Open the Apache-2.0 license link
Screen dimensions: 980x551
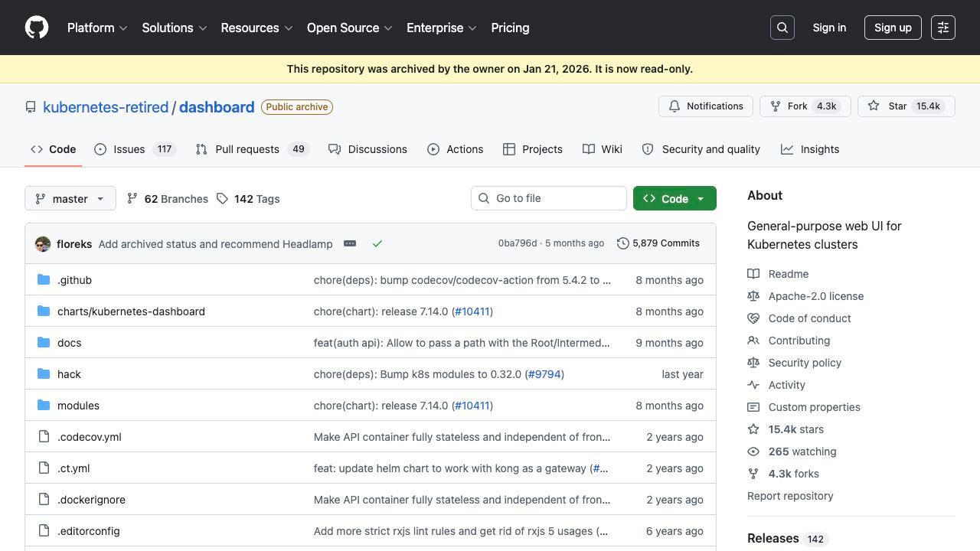tap(816, 296)
